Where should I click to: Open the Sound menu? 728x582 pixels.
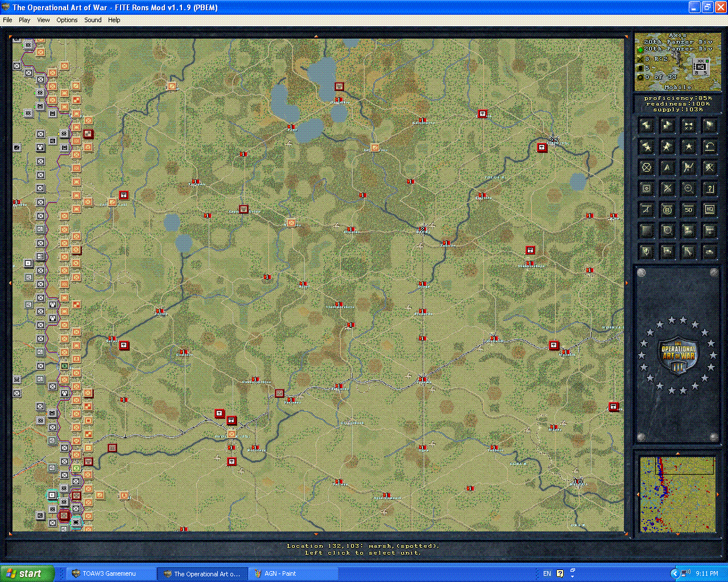click(x=93, y=20)
